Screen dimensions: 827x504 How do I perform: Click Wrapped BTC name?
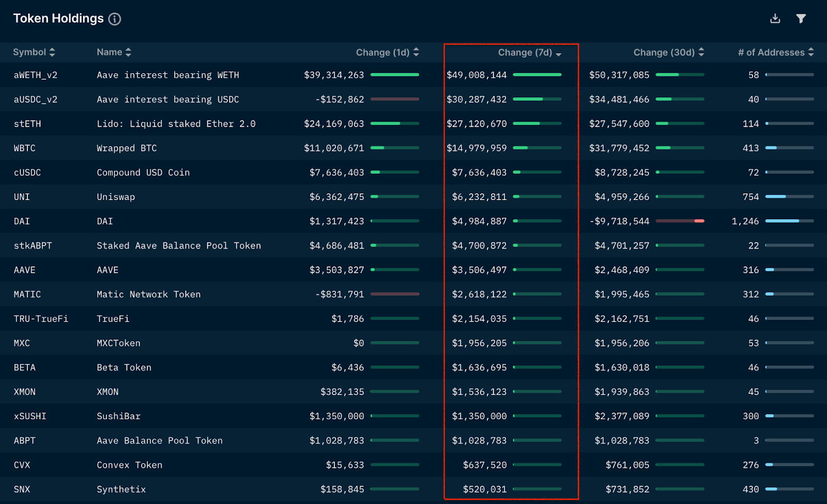click(127, 148)
